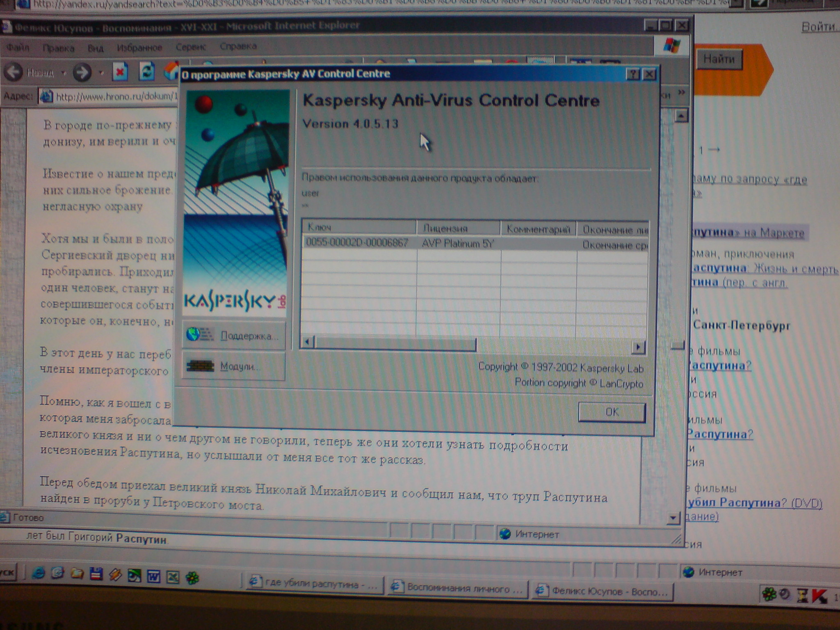Select the license key row 0055-00002D-00006867
The image size is (840, 630).
357,243
